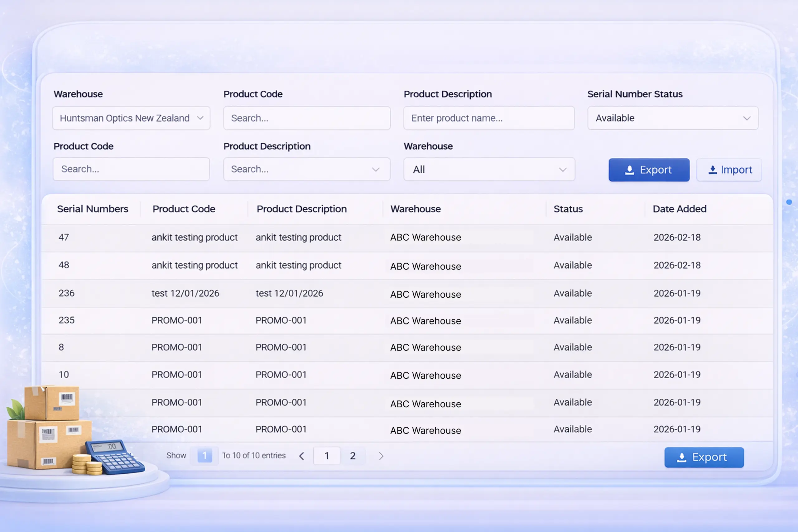The image size is (798, 532).
Task: Open the Serial Number Status dropdown showing Available
Action: (x=673, y=118)
